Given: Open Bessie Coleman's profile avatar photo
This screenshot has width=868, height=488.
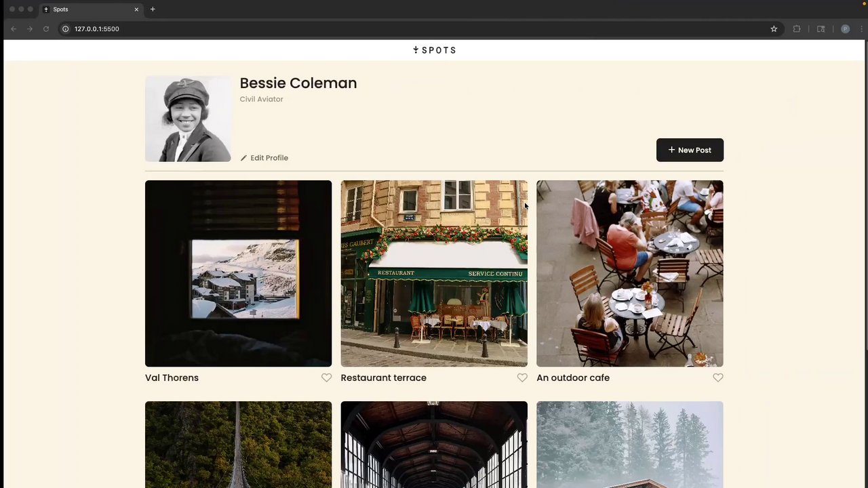Looking at the screenshot, I should click(188, 119).
